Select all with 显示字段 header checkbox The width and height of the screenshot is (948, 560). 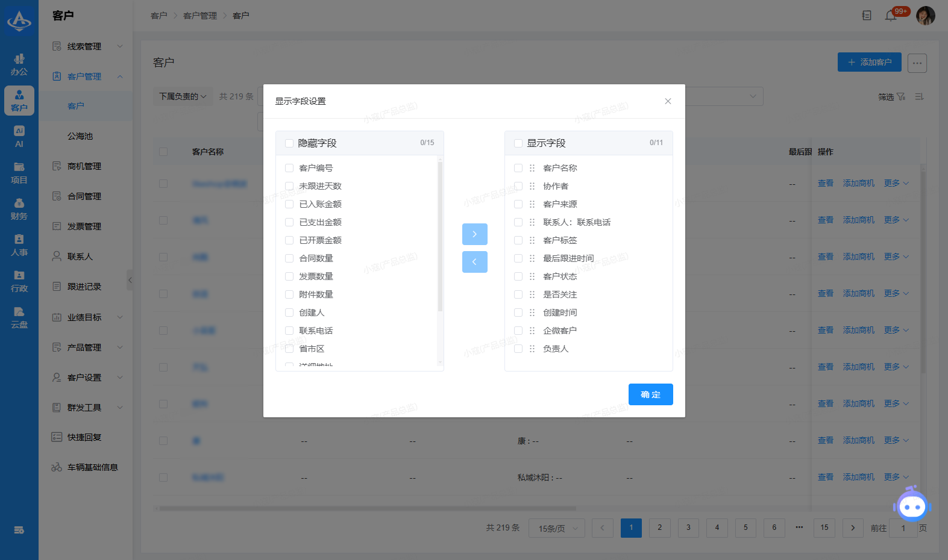click(x=518, y=143)
